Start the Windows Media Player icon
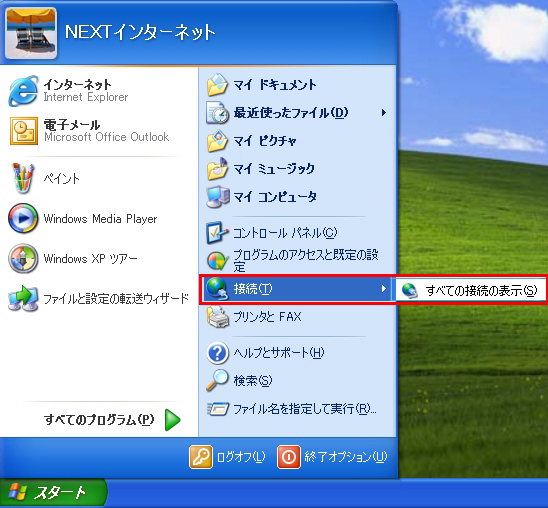 [23, 218]
